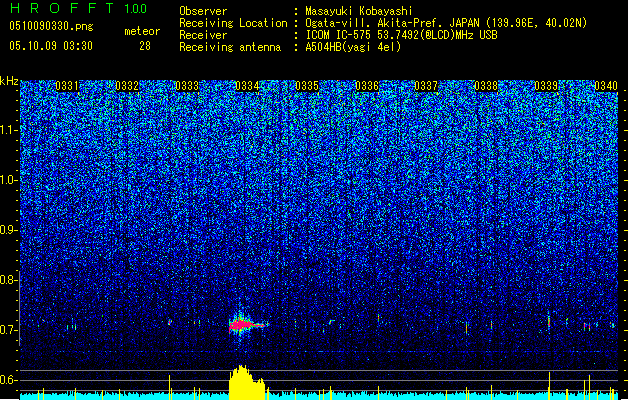Click the Receiving antenna value A504HB

pos(323,47)
